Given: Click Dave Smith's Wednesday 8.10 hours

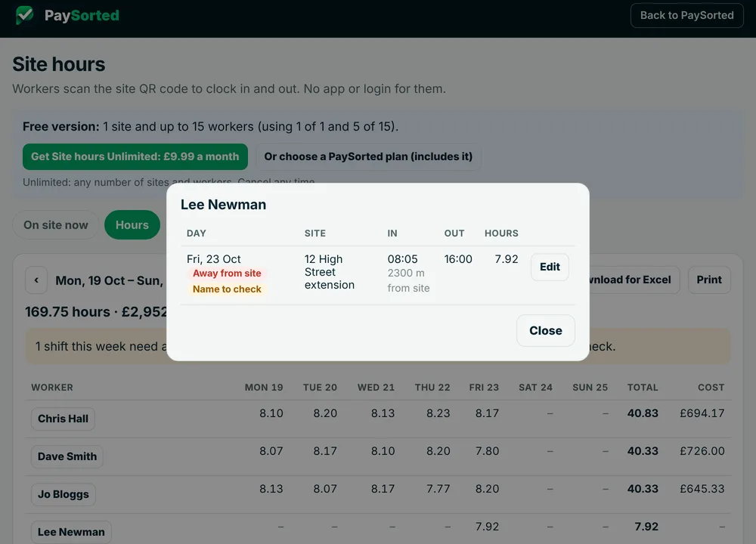Looking at the screenshot, I should pos(383,451).
